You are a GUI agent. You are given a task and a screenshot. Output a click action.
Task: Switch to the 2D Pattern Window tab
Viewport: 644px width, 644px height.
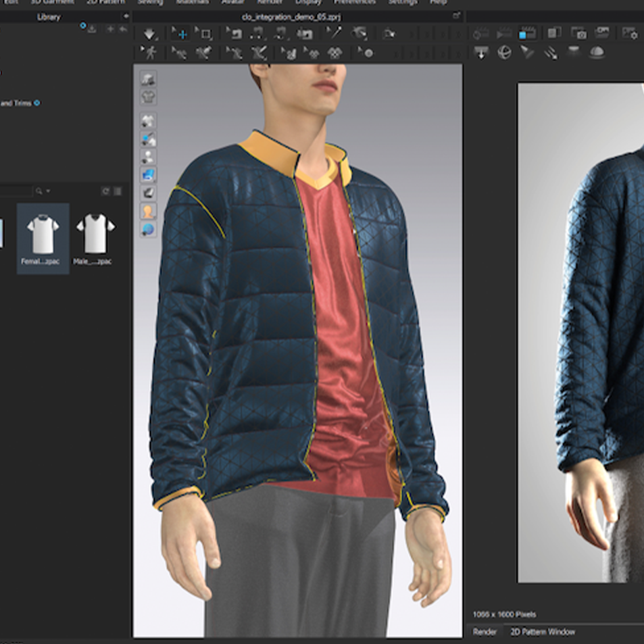pos(543,632)
